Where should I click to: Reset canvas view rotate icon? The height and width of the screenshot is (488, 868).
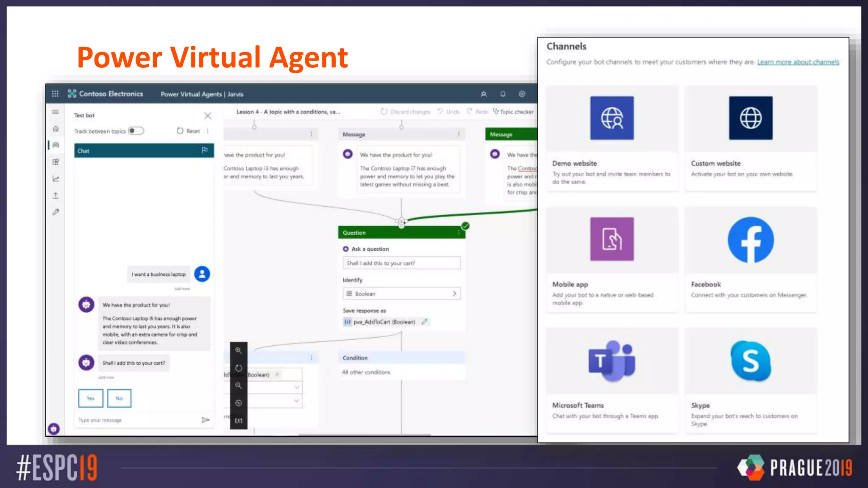[239, 368]
